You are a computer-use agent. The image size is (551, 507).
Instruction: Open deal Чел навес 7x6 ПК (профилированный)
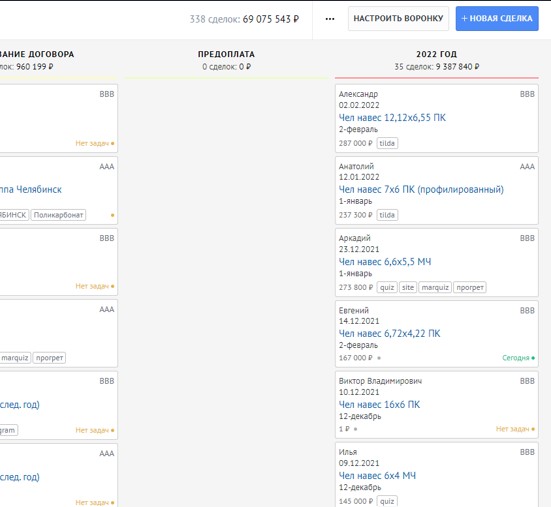(421, 190)
